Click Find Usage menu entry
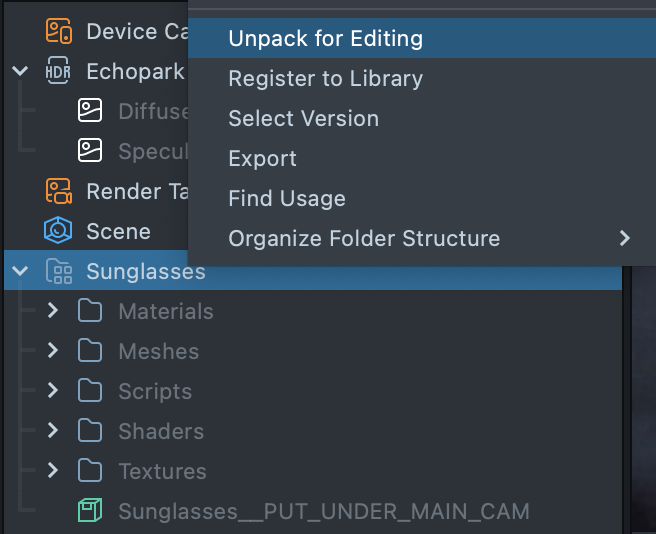The image size is (656, 534). point(287,199)
